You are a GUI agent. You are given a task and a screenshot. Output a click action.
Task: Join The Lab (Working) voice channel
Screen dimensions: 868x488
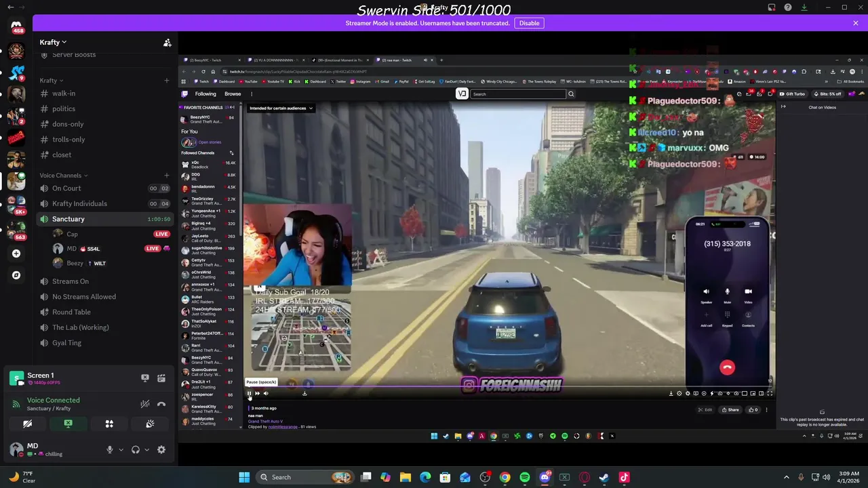coord(106,327)
